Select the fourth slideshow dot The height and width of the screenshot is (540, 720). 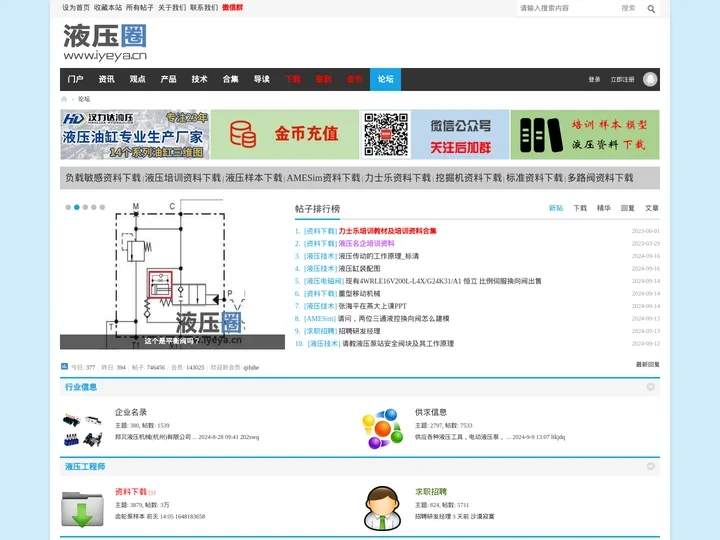pos(94,207)
